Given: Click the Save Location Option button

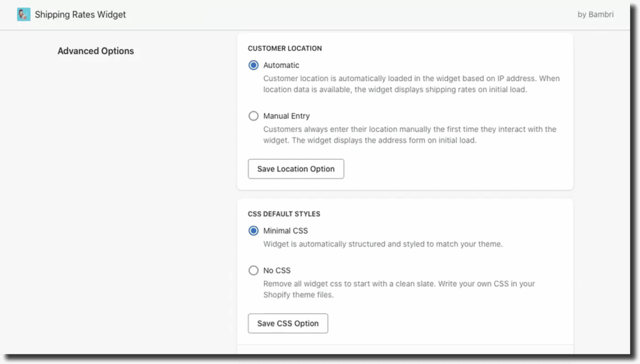Looking at the screenshot, I should (296, 169).
